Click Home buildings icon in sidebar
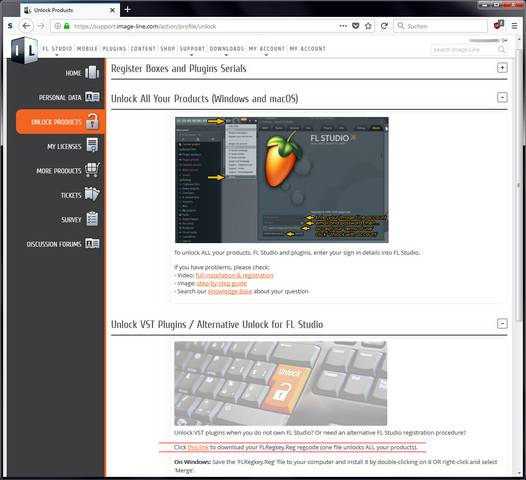This screenshot has width=526, height=480. [92, 72]
